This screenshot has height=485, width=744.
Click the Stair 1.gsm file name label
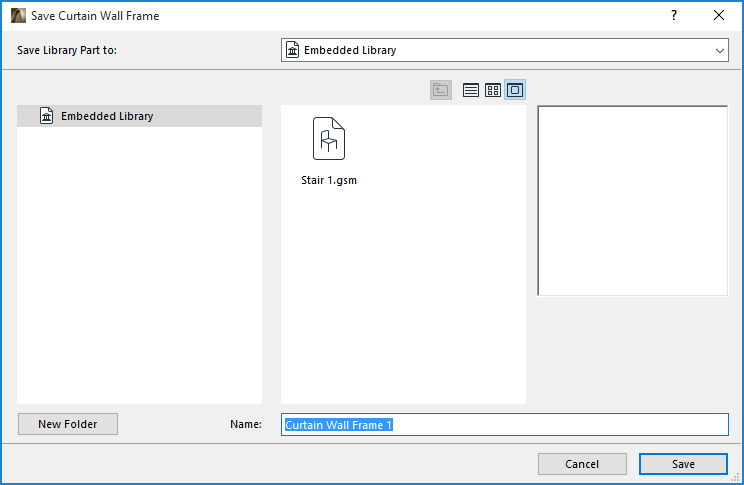[x=329, y=180]
